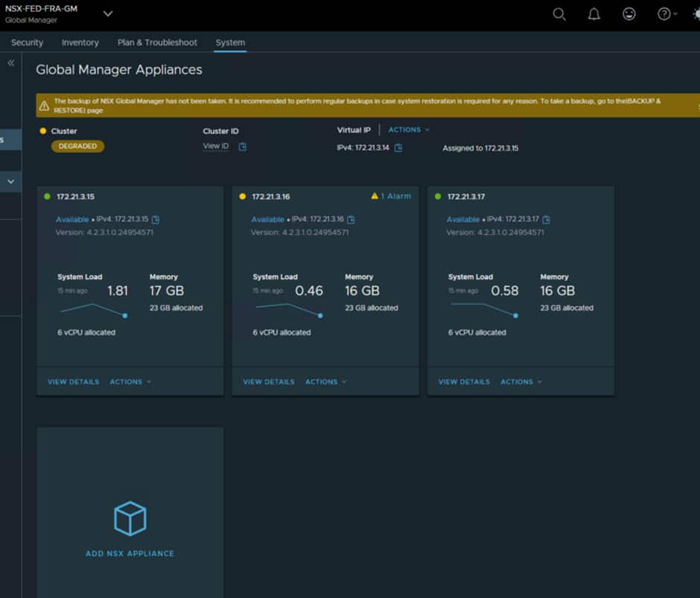This screenshot has width=700, height=598.
Task: Copy Virtual IP 172.21.3.14 address icon
Action: [x=398, y=148]
